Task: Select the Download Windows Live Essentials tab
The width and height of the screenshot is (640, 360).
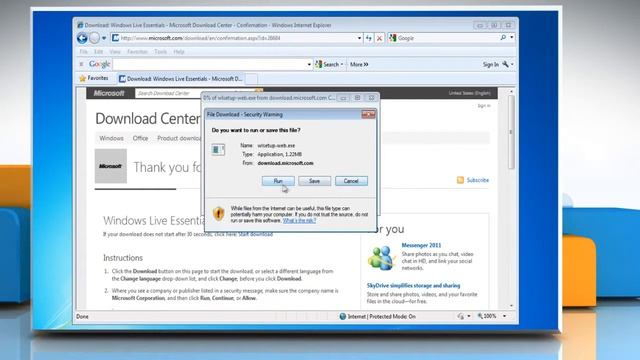Action: click(x=180, y=79)
